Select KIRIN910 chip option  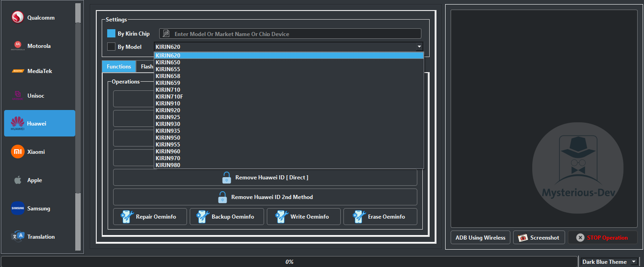click(x=289, y=104)
